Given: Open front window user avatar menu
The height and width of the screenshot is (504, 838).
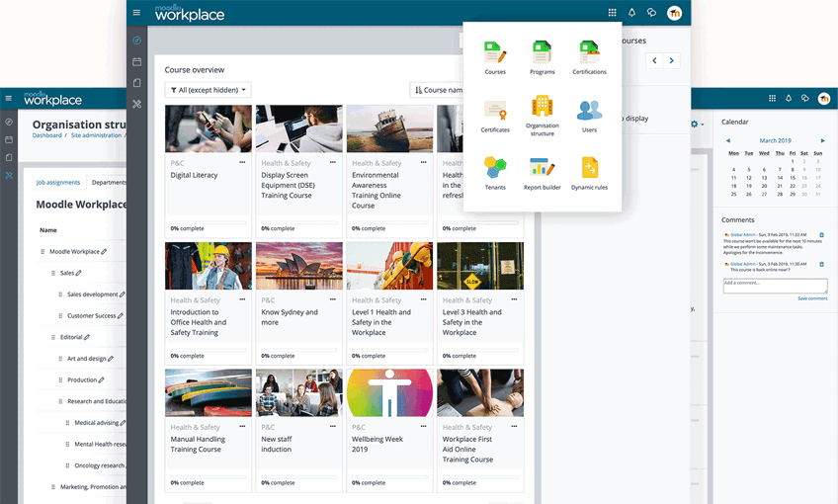Looking at the screenshot, I should pyautogui.click(x=675, y=13).
